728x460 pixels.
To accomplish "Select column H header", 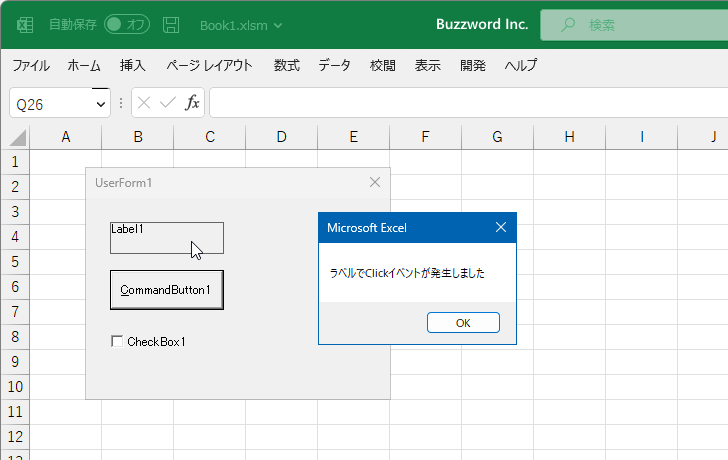I will (x=569, y=137).
